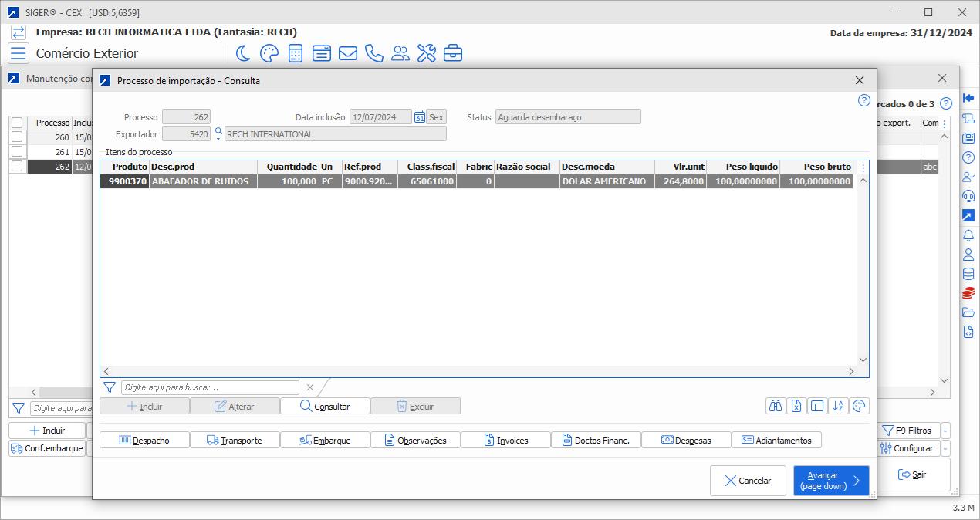This screenshot has width=980, height=520.
Task: Open the Despacho section
Action: click(x=144, y=441)
